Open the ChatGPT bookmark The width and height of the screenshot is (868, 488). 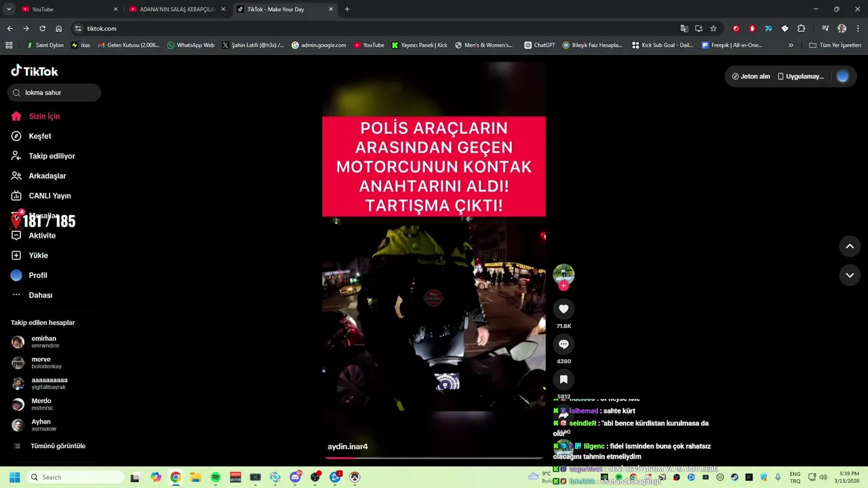point(540,45)
